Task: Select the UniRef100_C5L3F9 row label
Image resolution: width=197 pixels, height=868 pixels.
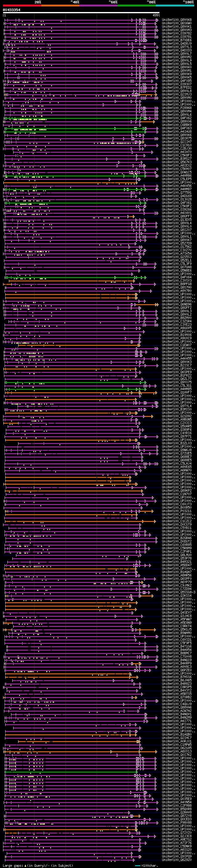Action: click(177, 264)
